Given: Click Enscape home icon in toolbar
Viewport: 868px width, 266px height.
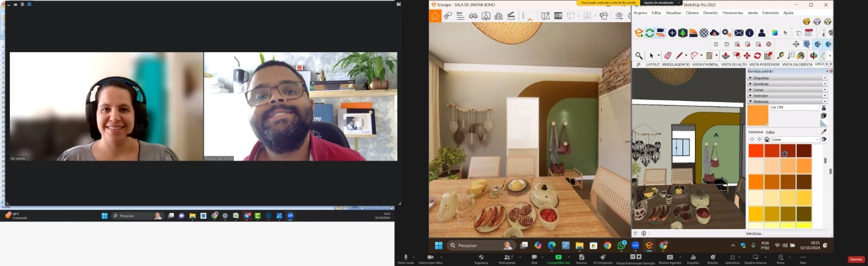Looking at the screenshot, I should coord(435,16).
